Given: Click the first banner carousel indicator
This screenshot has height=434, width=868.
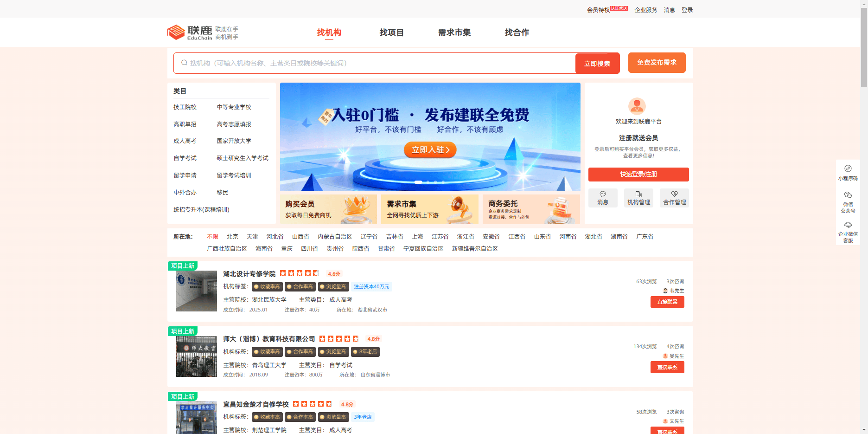Looking at the screenshot, I should [418, 182].
